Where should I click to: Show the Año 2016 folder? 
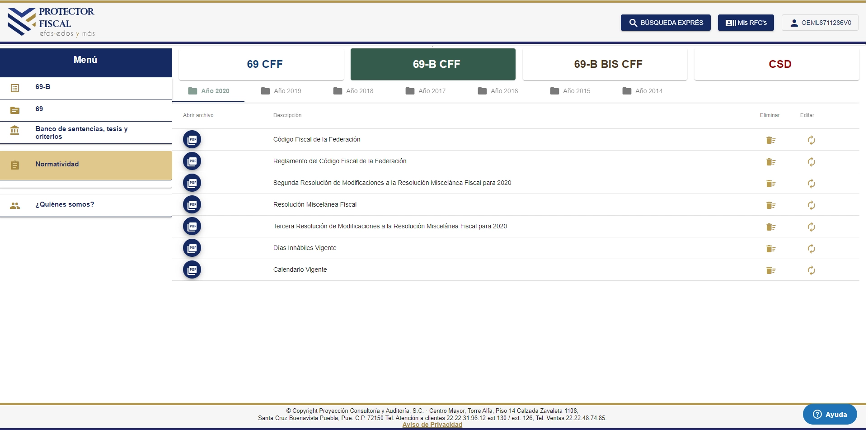(498, 91)
